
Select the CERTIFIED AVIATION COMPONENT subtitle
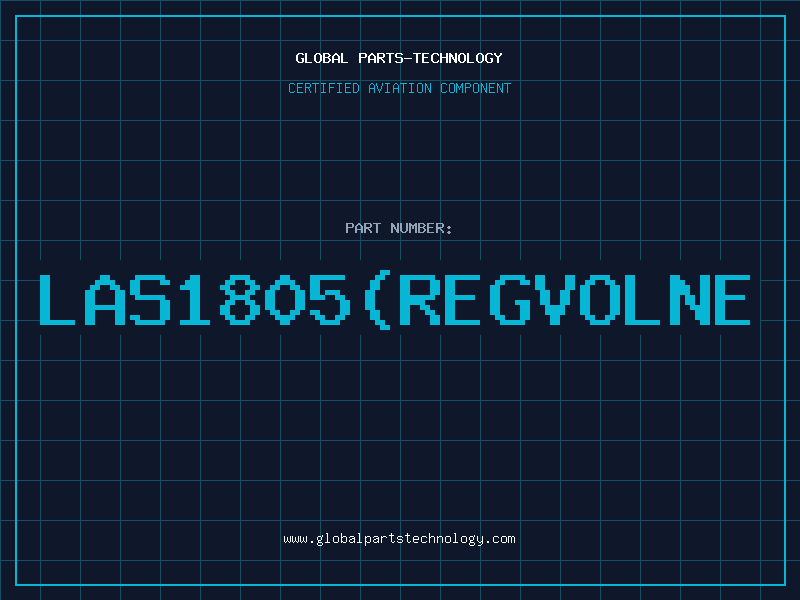tap(399, 88)
